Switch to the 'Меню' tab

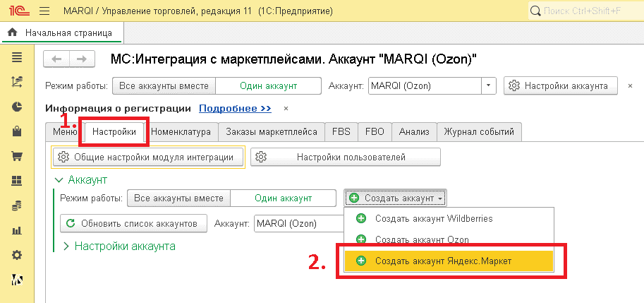[65, 132]
